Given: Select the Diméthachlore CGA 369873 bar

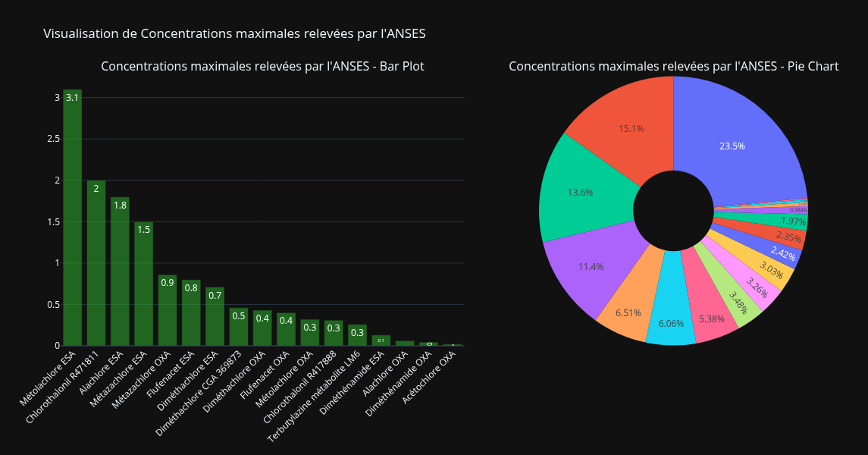Looking at the screenshot, I should pos(239,327).
